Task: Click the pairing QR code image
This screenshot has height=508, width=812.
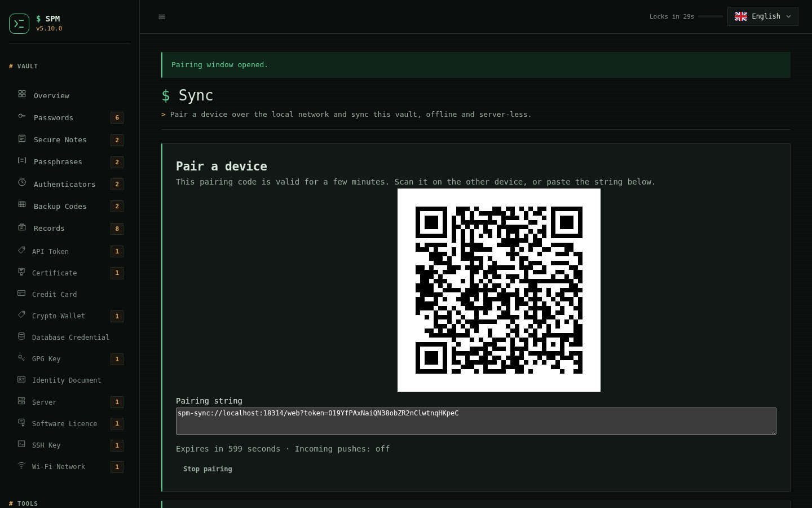Action: pos(499,290)
